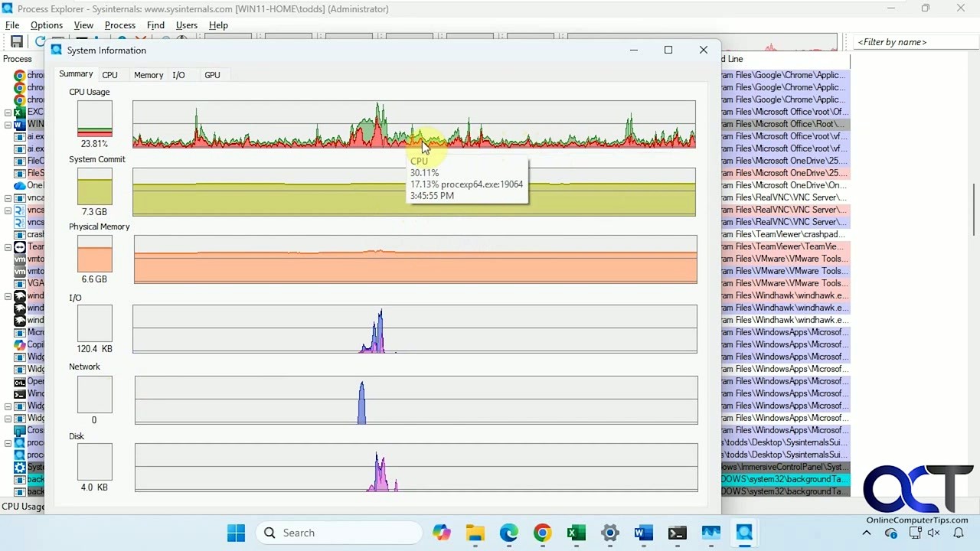The width and height of the screenshot is (980, 551).
Task: Click the Save icon on Process Explorer toolbar
Action: coord(16,41)
